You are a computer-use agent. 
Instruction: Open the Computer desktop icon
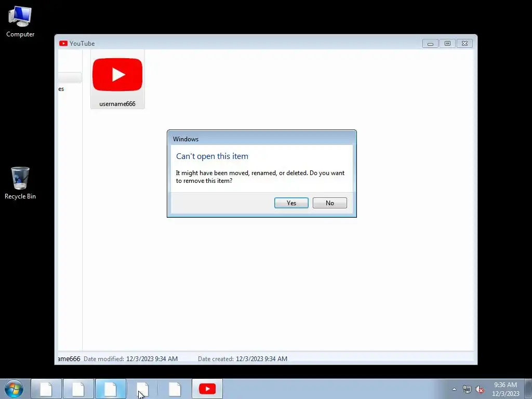[20, 22]
